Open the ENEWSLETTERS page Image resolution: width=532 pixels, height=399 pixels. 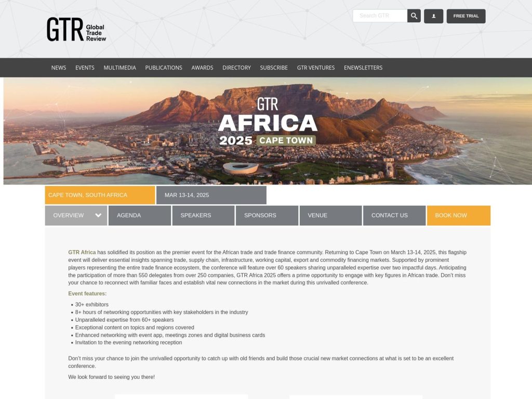click(x=363, y=68)
